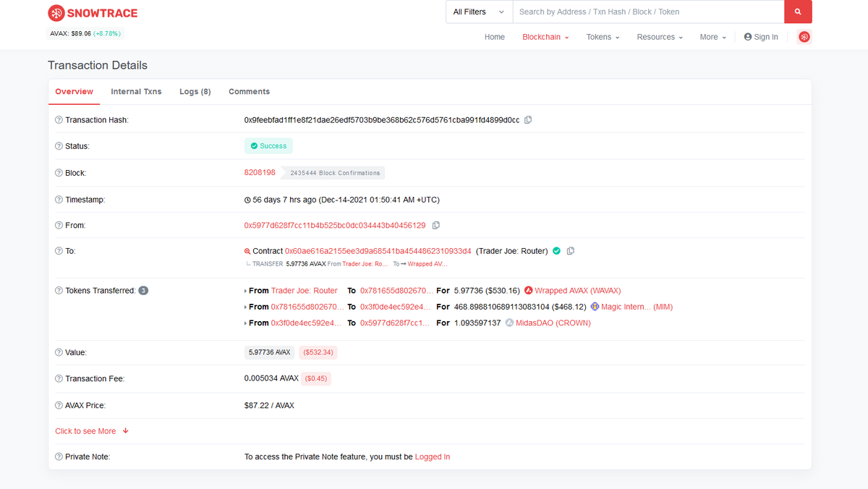Click help icon next to Timestamp
The width and height of the screenshot is (868, 489).
tap(59, 200)
